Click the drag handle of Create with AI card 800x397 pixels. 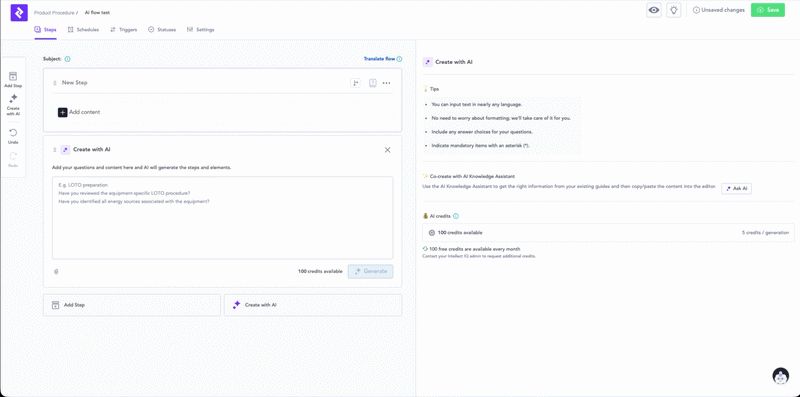pos(55,150)
